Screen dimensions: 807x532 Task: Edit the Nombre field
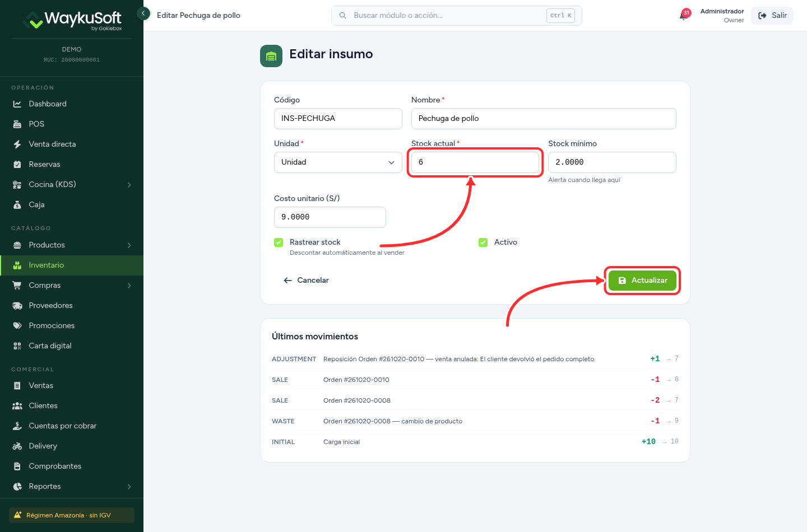(544, 119)
